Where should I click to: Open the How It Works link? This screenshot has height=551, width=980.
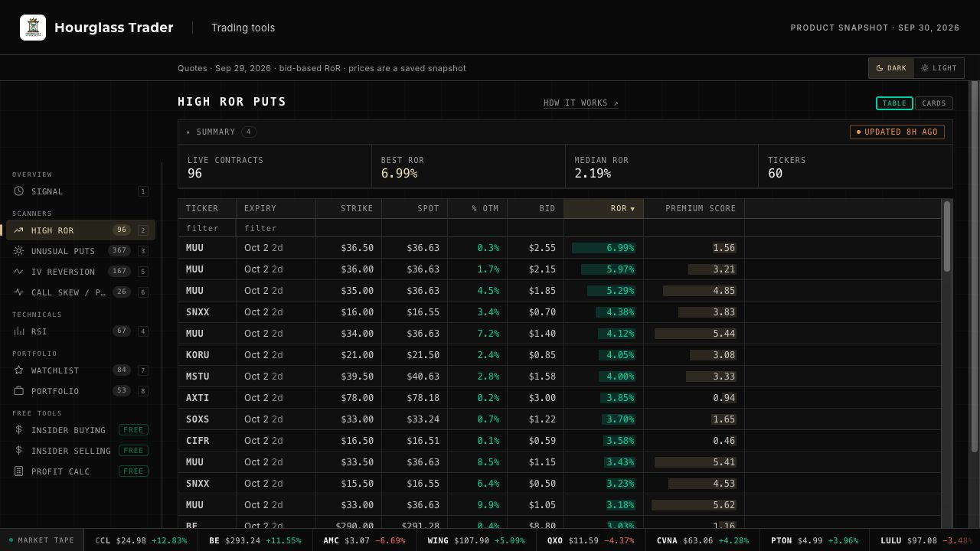tap(581, 103)
